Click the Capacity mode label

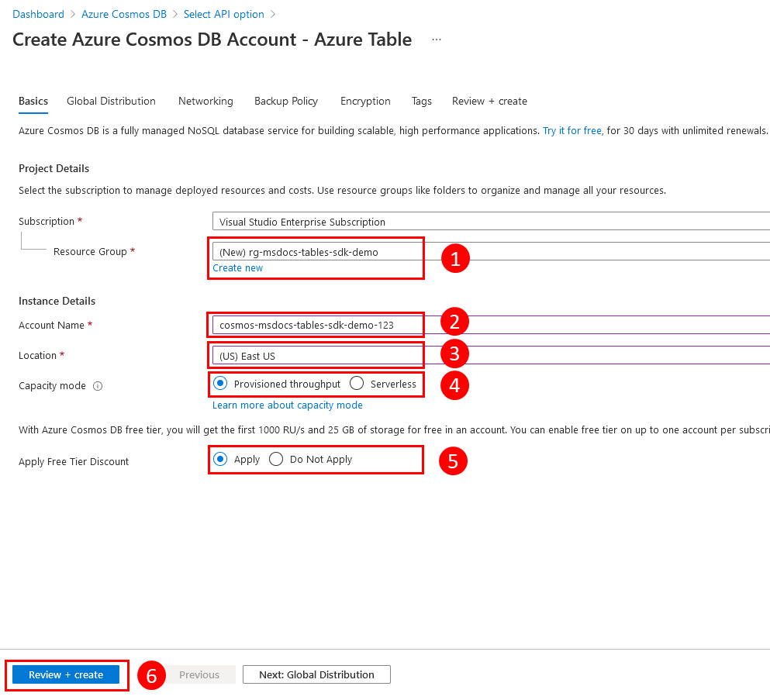click(52, 386)
